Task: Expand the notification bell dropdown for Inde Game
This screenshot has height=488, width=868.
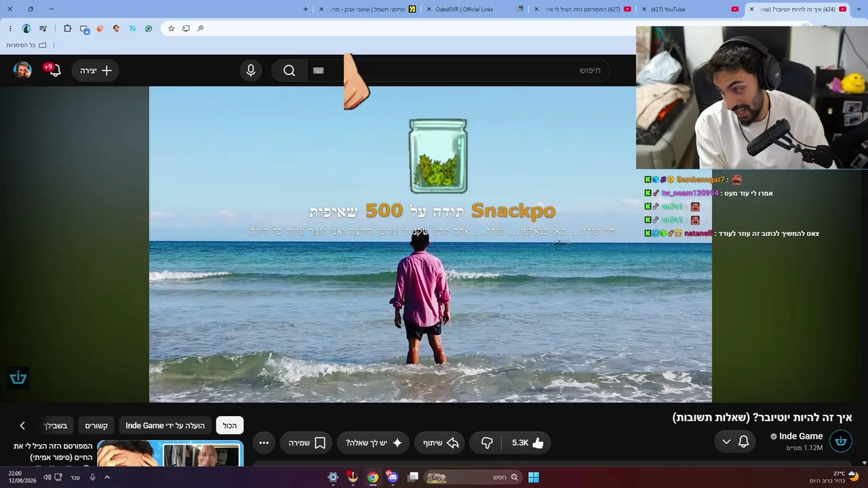Action: (734, 442)
